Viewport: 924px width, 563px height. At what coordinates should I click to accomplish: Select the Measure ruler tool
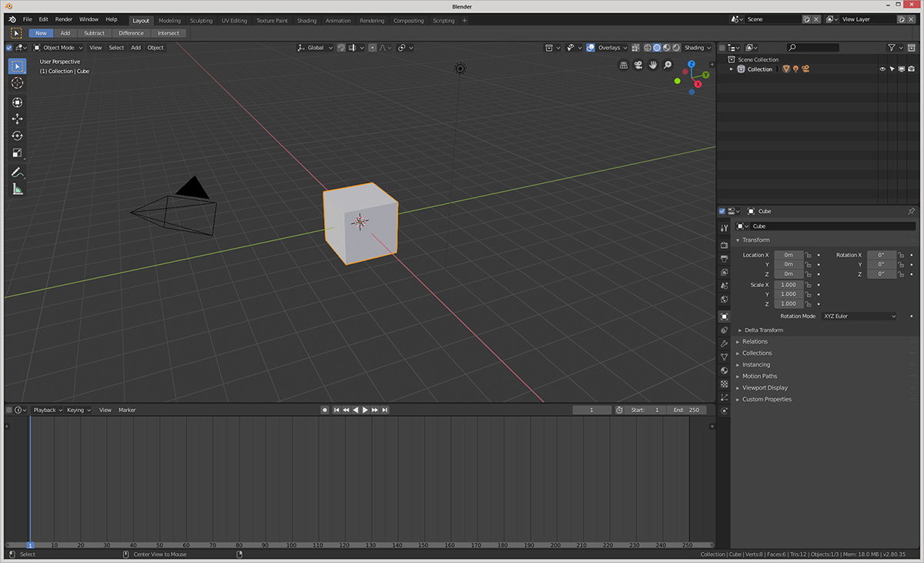(x=17, y=189)
